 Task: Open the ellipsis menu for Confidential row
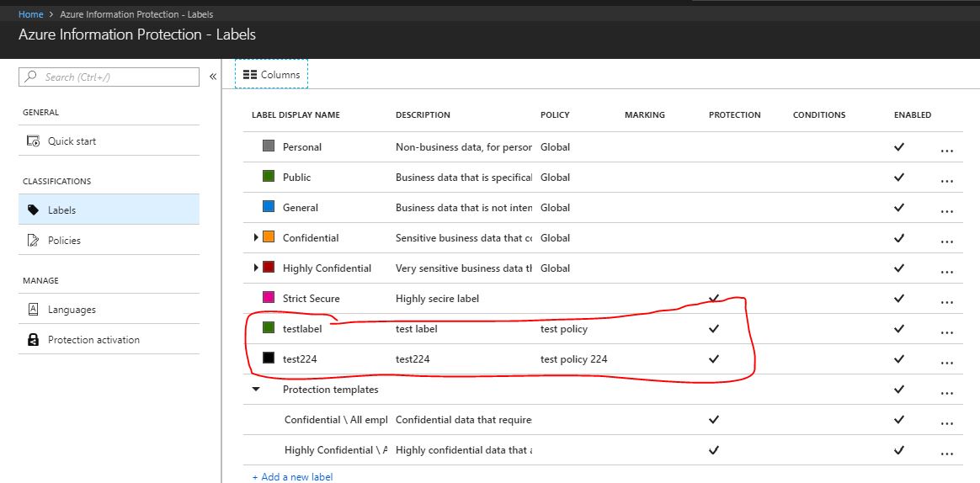[946, 241]
